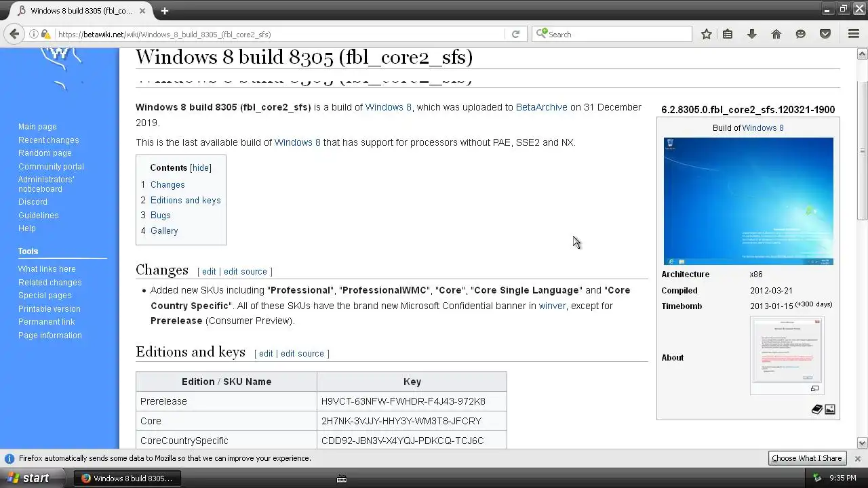This screenshot has width=868, height=488.
Task: Open the Discord sidebar link
Action: tap(33, 202)
